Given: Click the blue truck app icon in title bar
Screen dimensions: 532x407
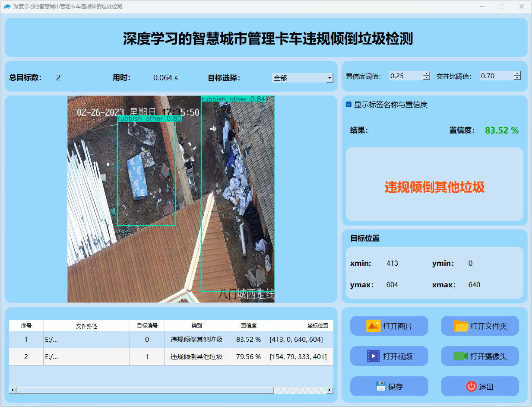Looking at the screenshot, I should point(7,6).
